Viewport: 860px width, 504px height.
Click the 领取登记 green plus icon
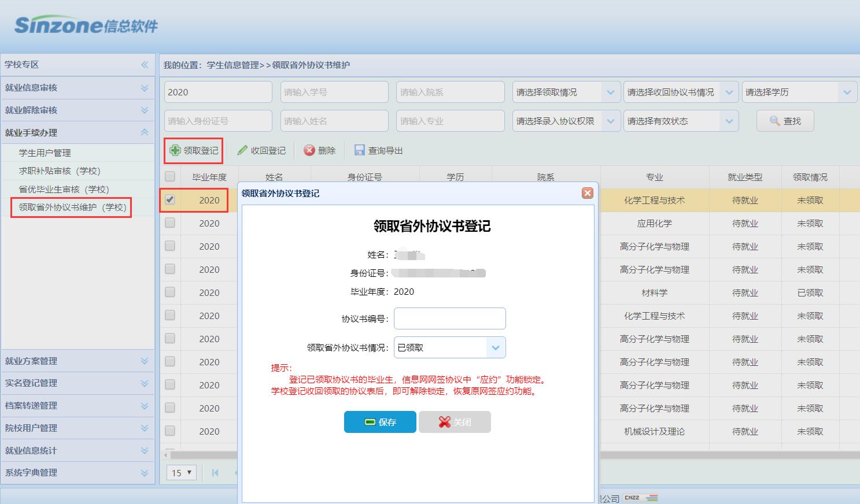point(175,150)
